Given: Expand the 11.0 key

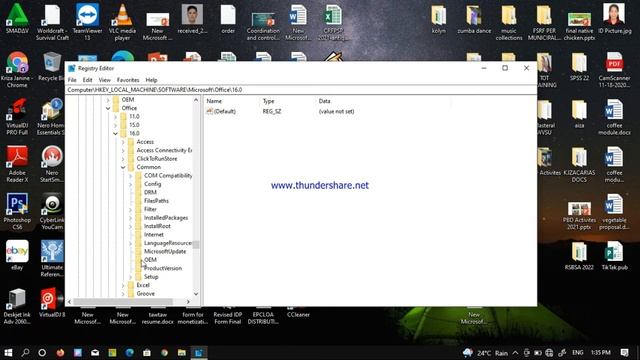Looking at the screenshot, I should [116, 117].
